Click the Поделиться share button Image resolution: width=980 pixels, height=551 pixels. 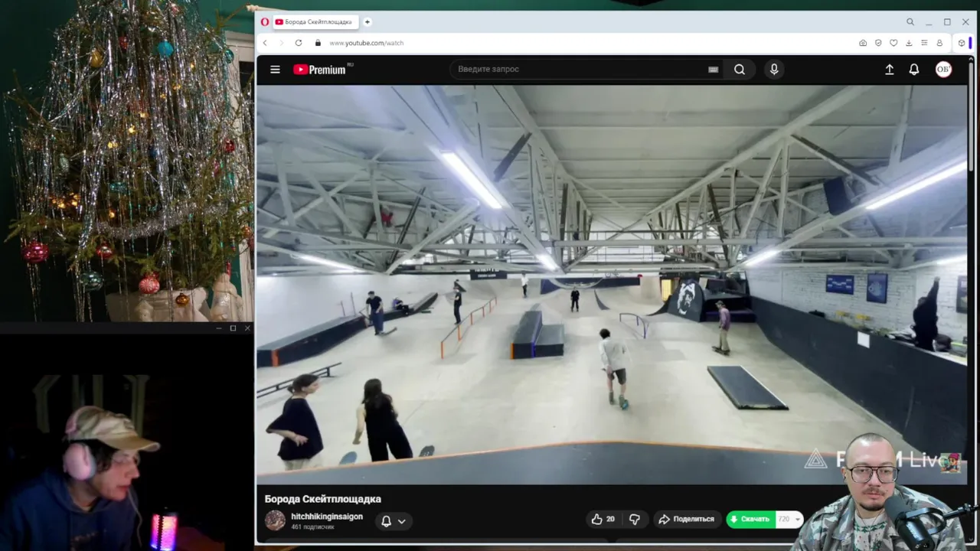tap(687, 519)
